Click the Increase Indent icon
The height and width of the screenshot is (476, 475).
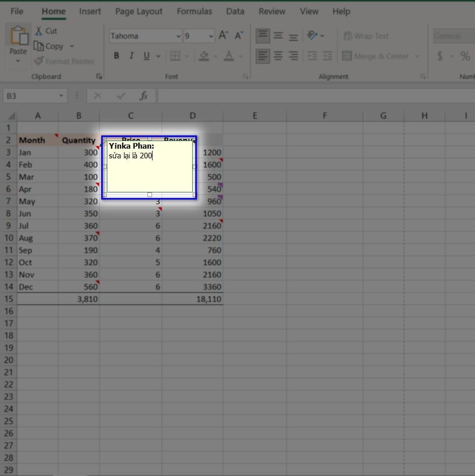pos(328,56)
